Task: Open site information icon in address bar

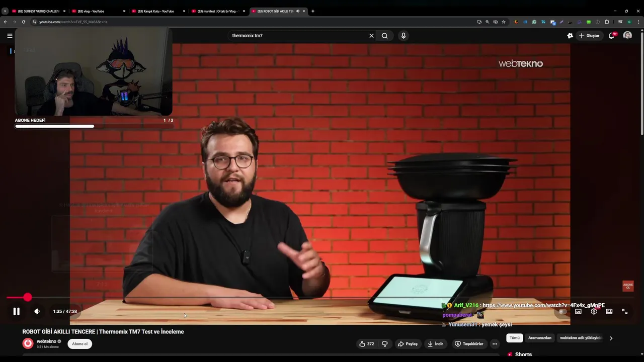Action: coord(34,22)
